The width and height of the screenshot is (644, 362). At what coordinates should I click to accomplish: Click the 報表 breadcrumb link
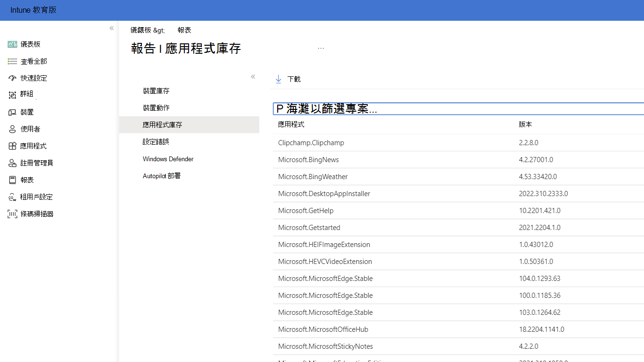tap(184, 30)
